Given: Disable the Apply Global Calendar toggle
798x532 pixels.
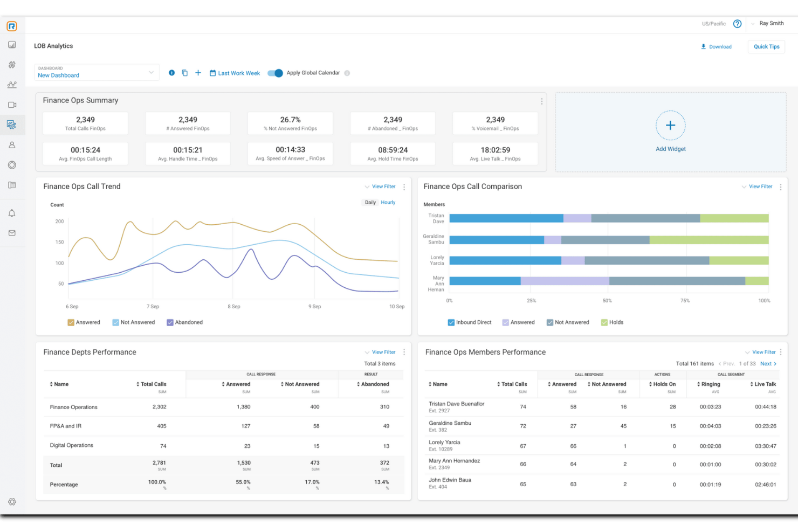Looking at the screenshot, I should tap(274, 73).
